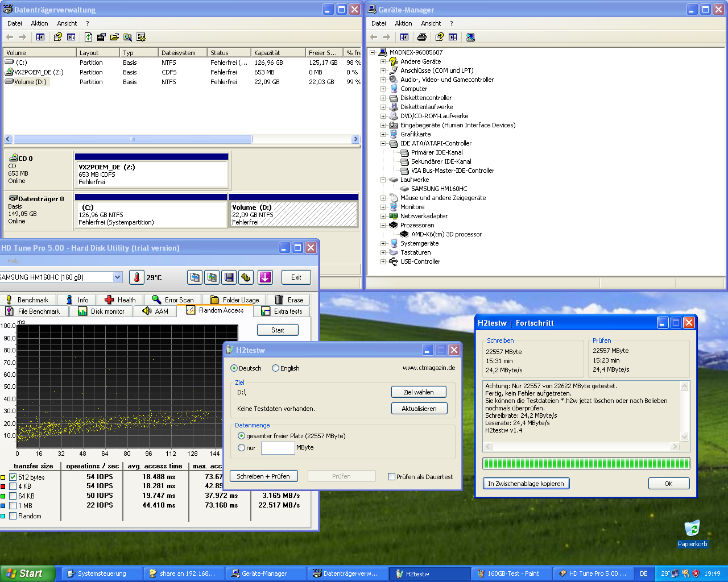Open the Windows Start button
This screenshot has width=728, height=582.
[x=27, y=573]
